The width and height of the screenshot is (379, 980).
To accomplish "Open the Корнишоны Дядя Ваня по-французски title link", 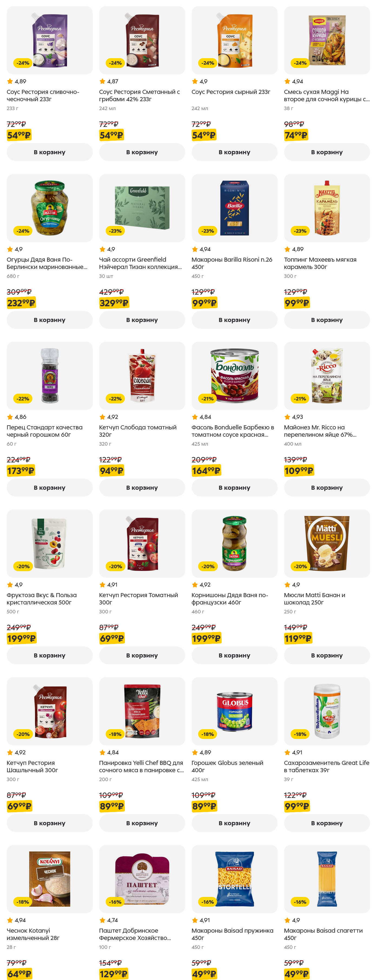I will pyautogui.click(x=230, y=599).
